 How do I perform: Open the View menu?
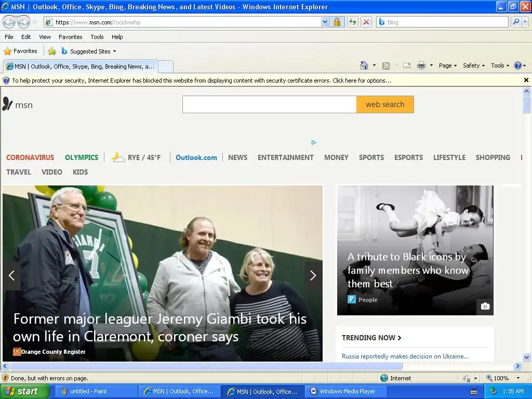[45, 37]
